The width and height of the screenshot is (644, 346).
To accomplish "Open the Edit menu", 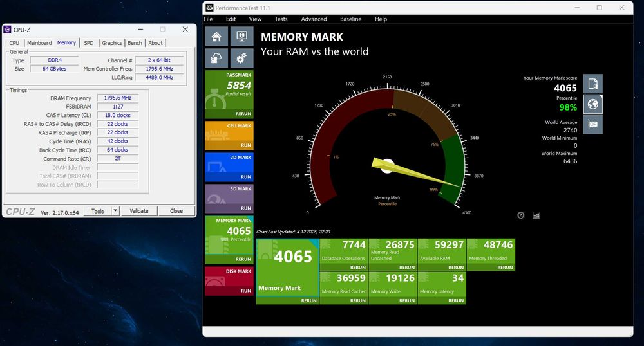I will [x=231, y=19].
